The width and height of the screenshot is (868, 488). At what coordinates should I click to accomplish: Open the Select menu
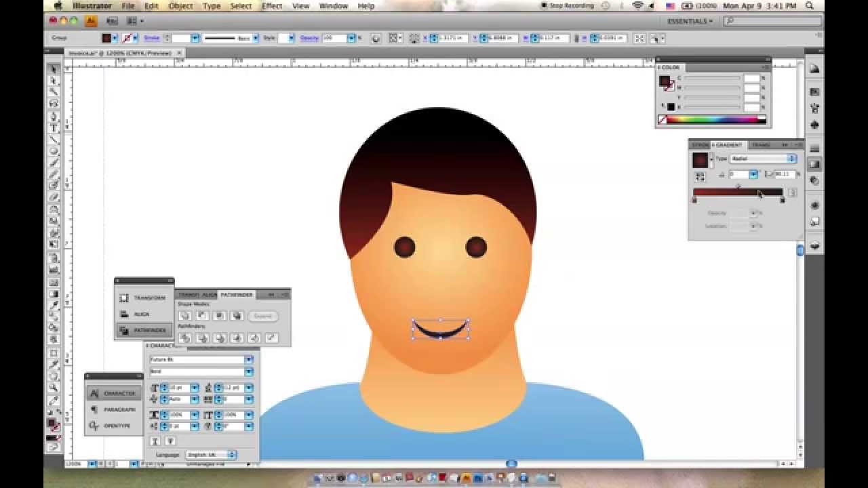(241, 6)
